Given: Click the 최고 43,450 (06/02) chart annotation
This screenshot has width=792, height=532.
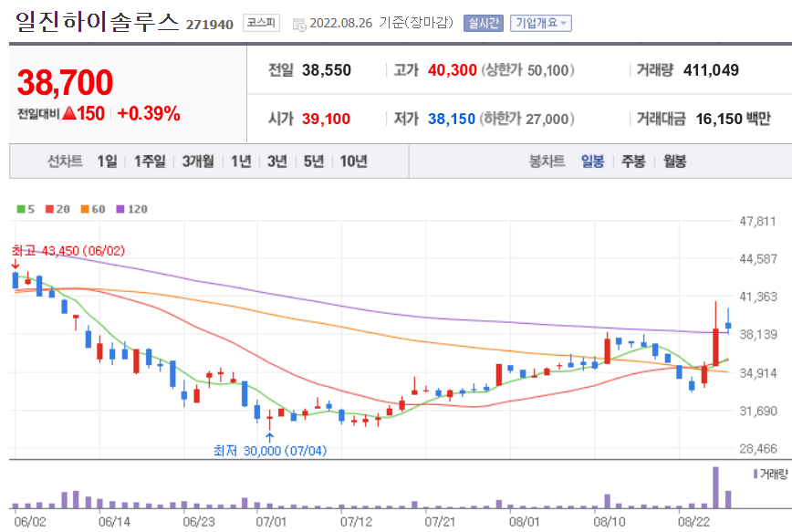Looking at the screenshot, I should [x=68, y=251].
